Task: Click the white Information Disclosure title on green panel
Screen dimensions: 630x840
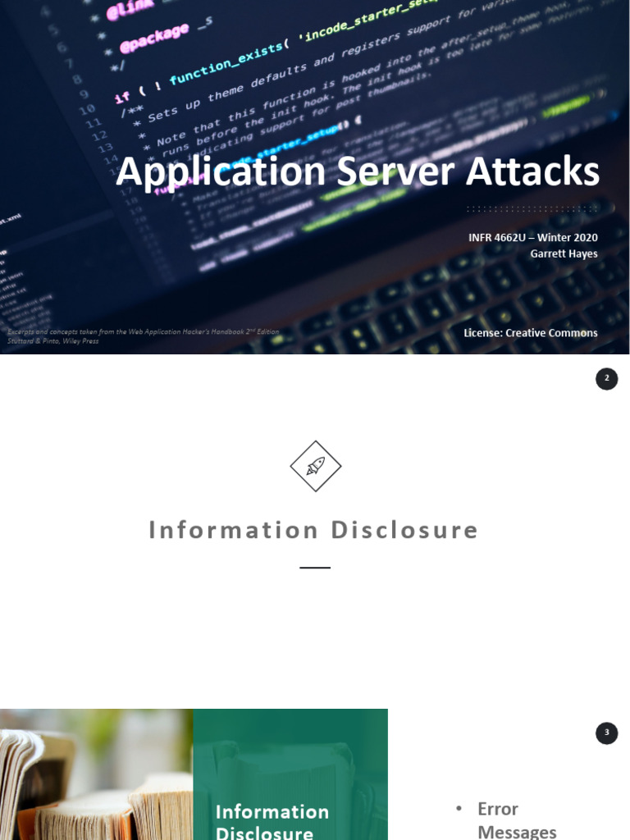Action: click(272, 821)
